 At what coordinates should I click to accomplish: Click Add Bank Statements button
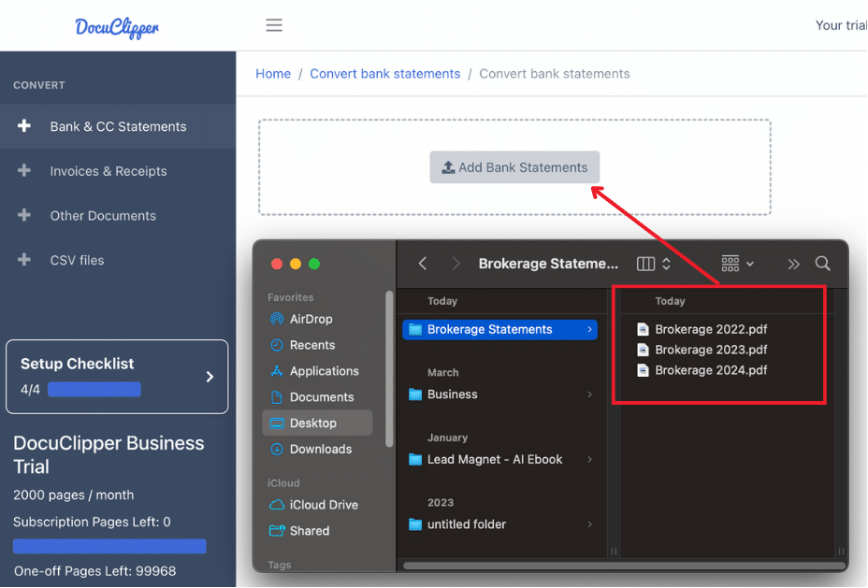coord(514,167)
